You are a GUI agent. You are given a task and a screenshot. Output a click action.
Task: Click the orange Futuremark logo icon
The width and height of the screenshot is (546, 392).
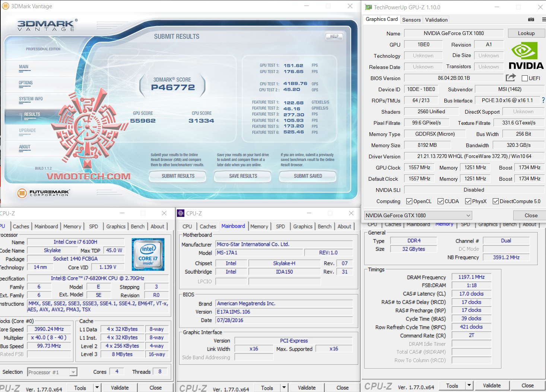point(22,193)
